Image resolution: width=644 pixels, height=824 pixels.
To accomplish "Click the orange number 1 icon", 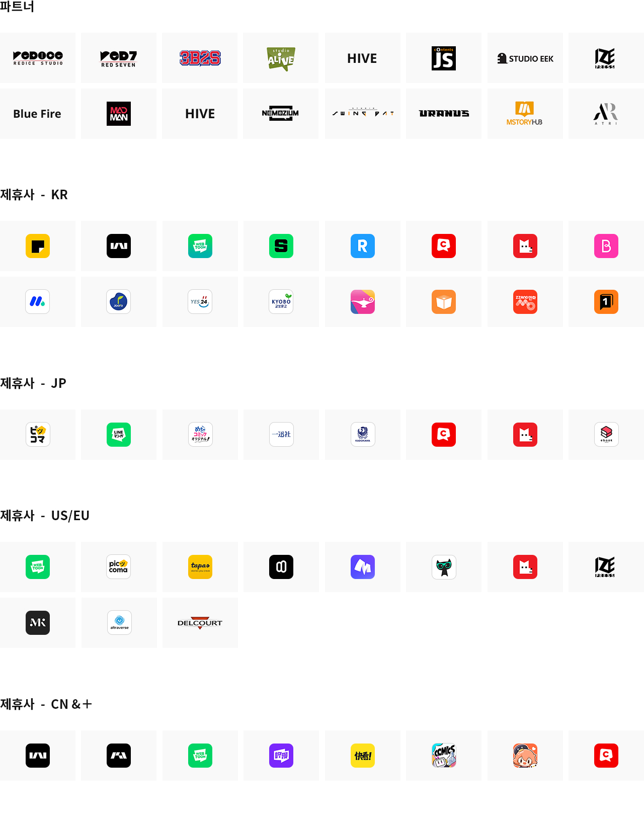I will (x=606, y=302).
